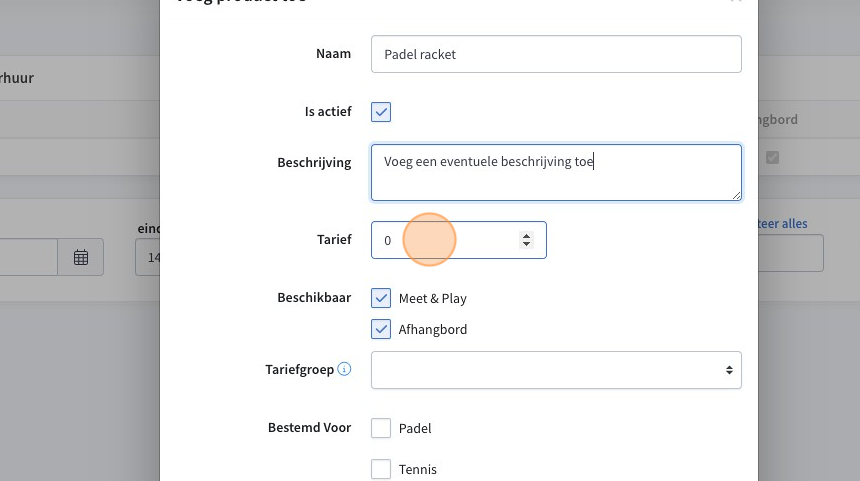This screenshot has width=860, height=481.
Task: Click the Tariefgroep dropdown arrow
Action: click(x=729, y=370)
